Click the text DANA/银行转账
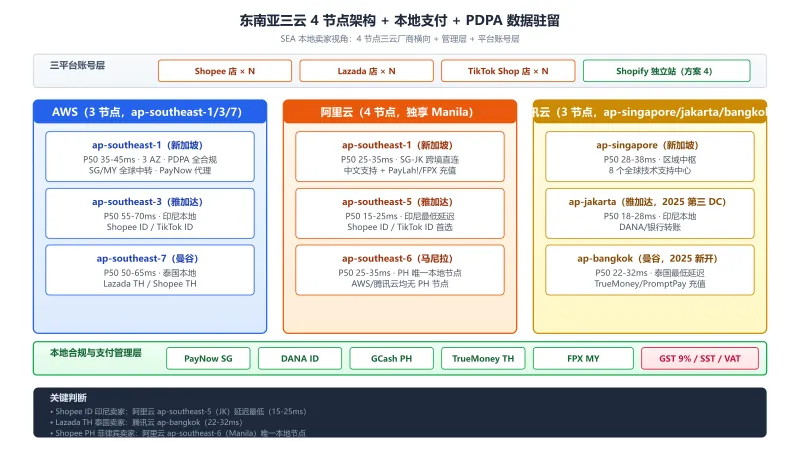This screenshot has height=450, width=800. pyautogui.click(x=649, y=227)
